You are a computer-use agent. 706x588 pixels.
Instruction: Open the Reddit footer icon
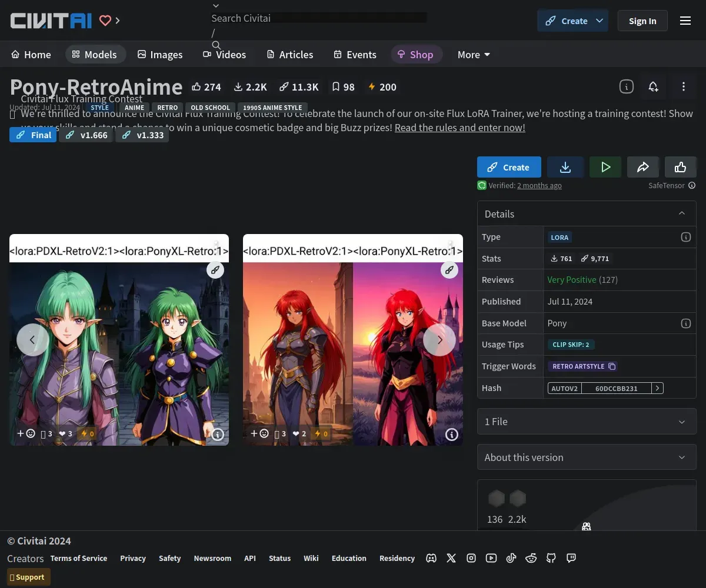tap(531, 558)
